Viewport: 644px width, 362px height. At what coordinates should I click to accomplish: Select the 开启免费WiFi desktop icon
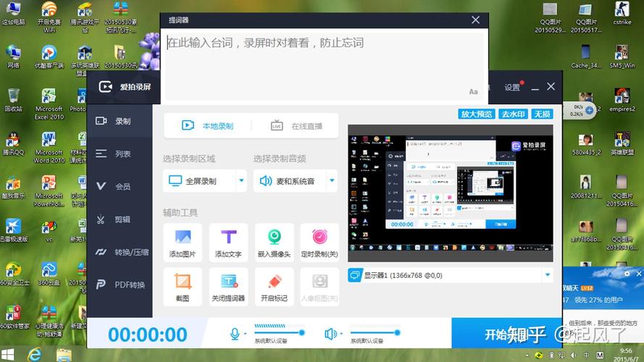(x=49, y=17)
